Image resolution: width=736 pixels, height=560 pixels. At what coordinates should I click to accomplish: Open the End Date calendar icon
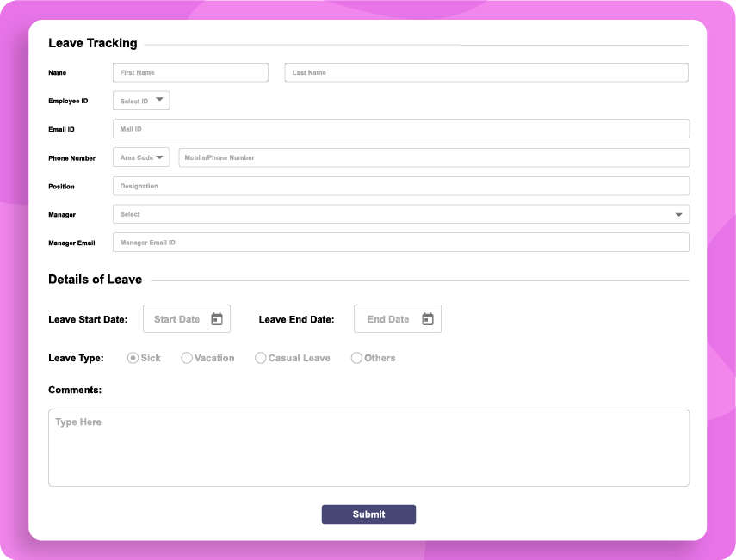click(x=428, y=318)
